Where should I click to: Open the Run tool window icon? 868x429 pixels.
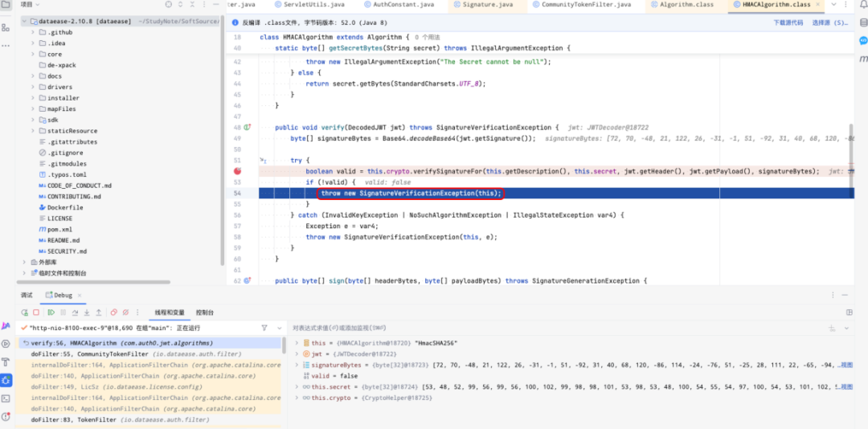point(6,344)
